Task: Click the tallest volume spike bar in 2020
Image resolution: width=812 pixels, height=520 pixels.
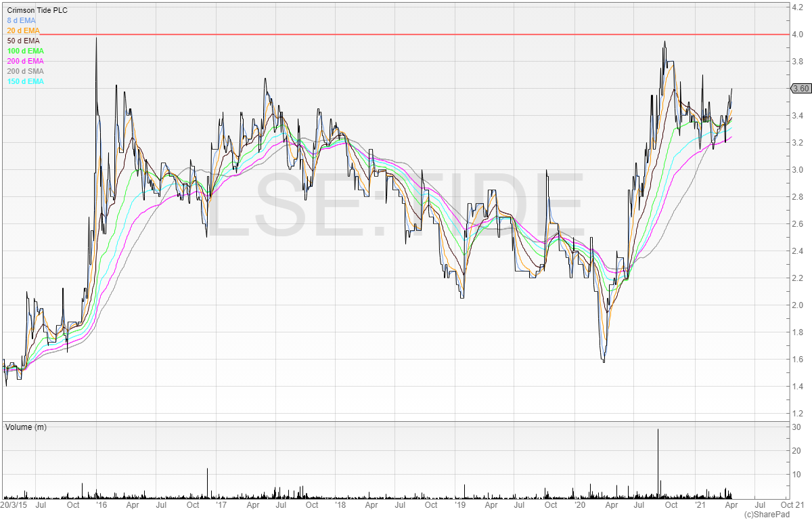Action: tap(658, 464)
